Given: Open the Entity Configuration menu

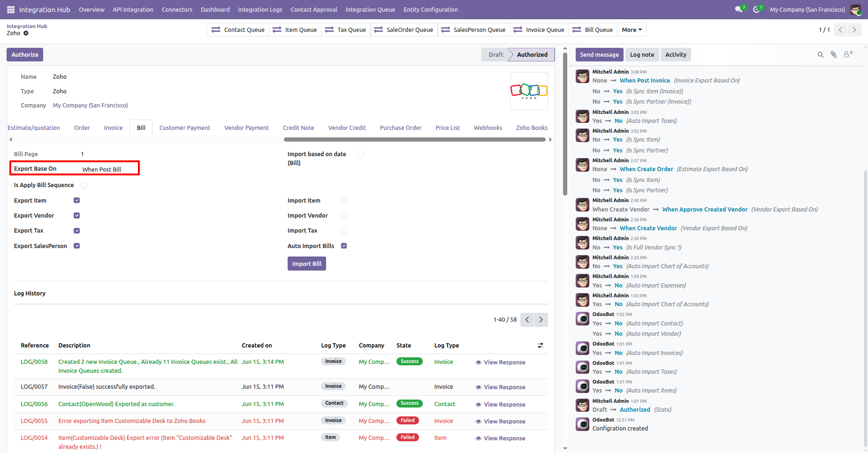Looking at the screenshot, I should [431, 9].
